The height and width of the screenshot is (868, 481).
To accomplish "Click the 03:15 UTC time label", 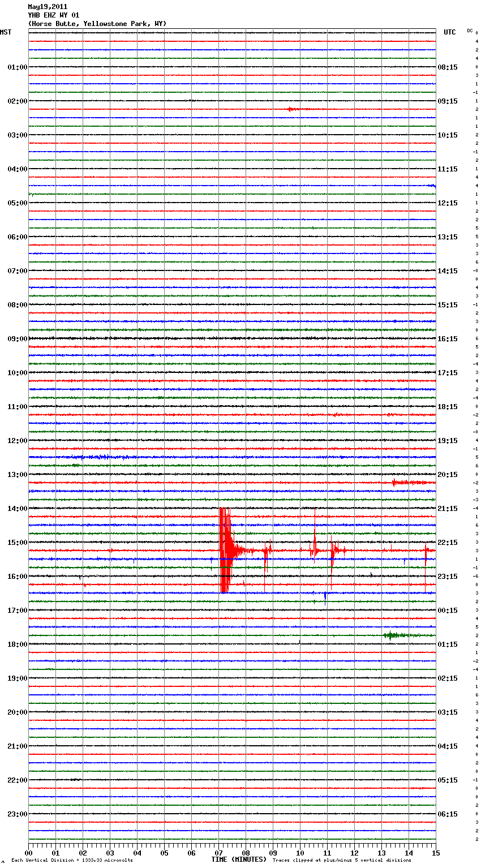I will 448,712.
